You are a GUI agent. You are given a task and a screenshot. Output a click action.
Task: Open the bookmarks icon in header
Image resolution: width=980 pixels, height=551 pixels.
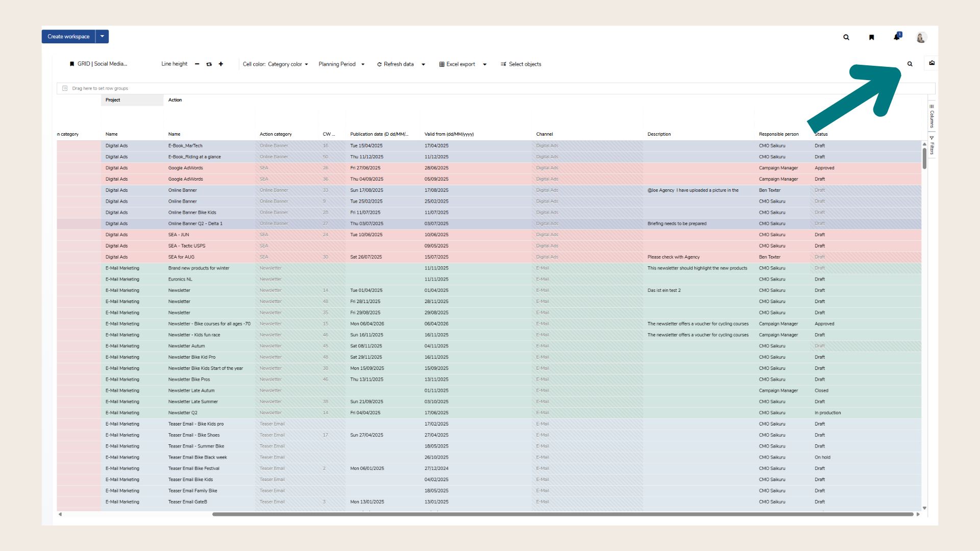[x=872, y=37]
